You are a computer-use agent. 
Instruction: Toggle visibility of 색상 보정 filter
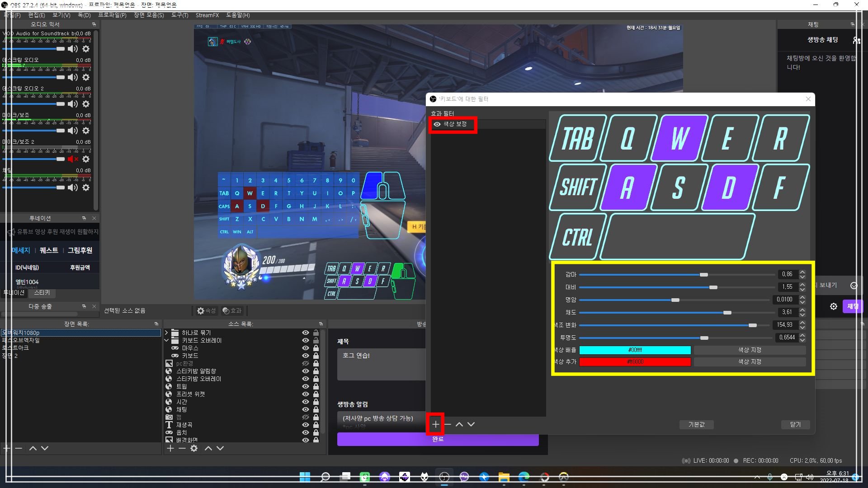(437, 124)
